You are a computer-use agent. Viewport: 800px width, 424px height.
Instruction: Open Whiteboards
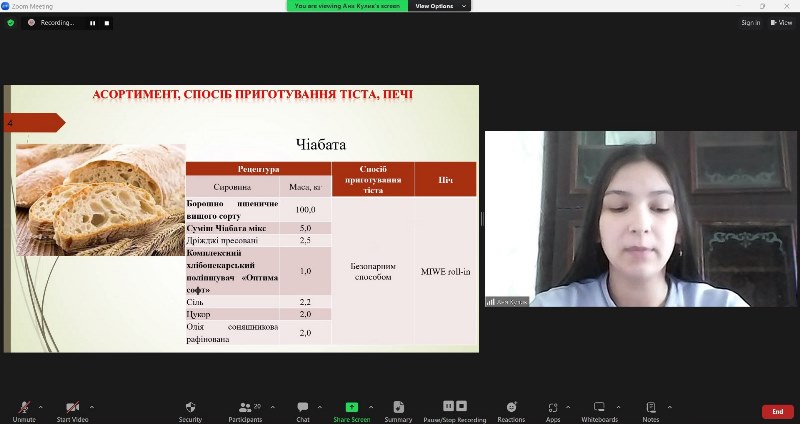click(x=599, y=411)
